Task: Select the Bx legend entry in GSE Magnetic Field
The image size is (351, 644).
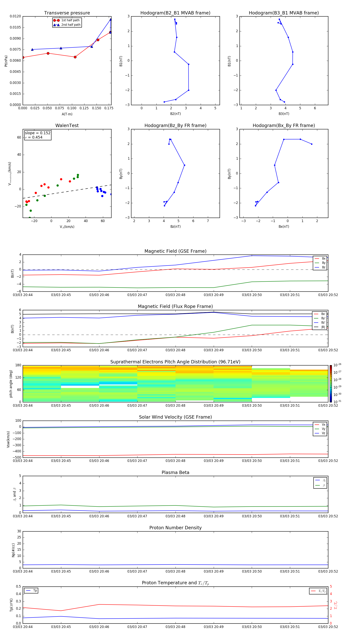Action: pyautogui.click(x=320, y=259)
